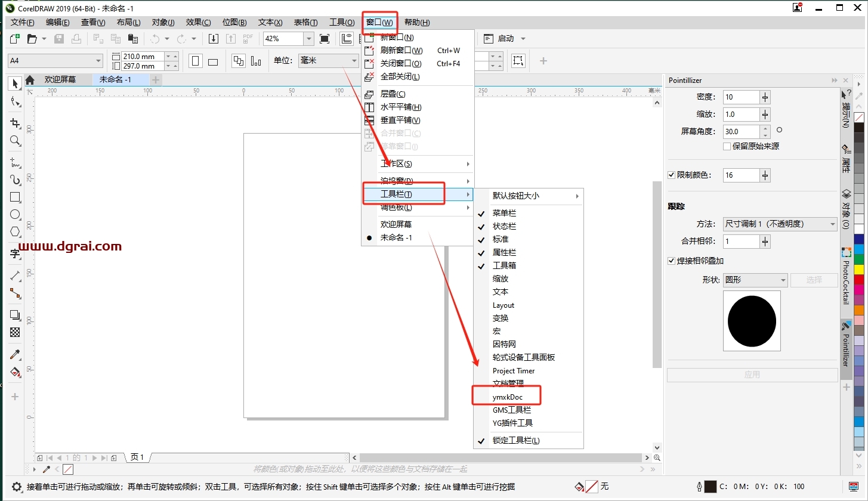Select the Ellipse tool
Image resolution: width=868 pixels, height=501 pixels.
pyautogui.click(x=16, y=215)
